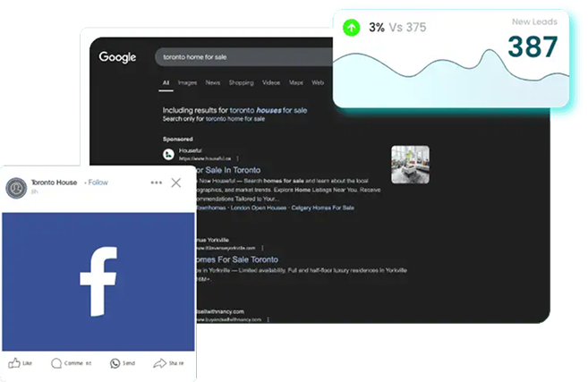Follow the Toronto House page
Viewport: 588px width, 382px height.
coord(98,183)
